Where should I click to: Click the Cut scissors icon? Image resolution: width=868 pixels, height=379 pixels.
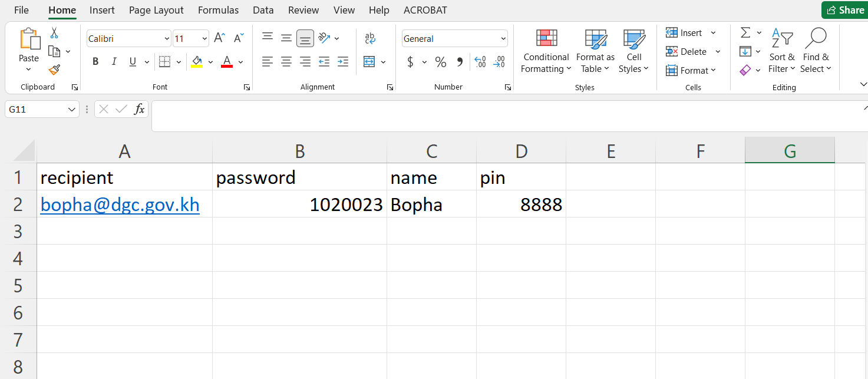(x=54, y=33)
